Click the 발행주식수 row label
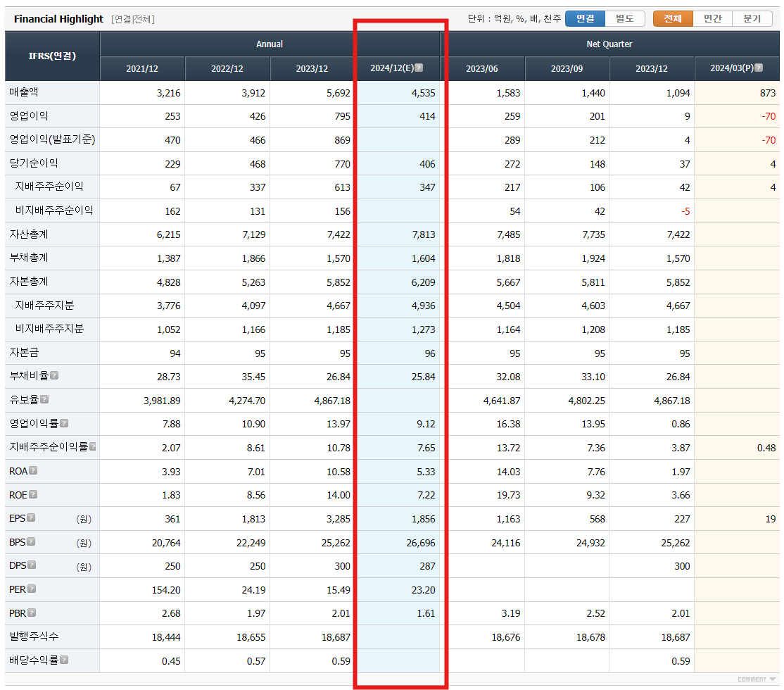The image size is (784, 690). tap(34, 636)
